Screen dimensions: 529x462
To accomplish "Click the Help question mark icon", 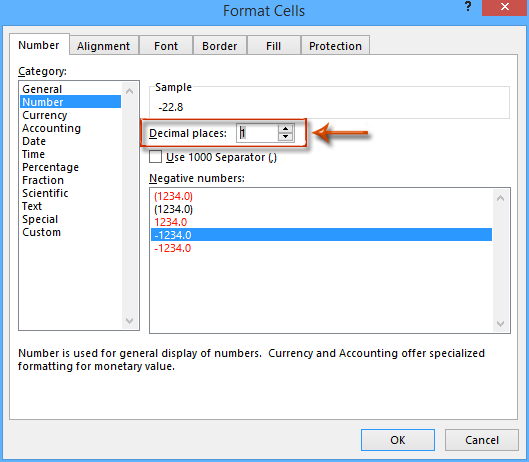I will click(468, 6).
